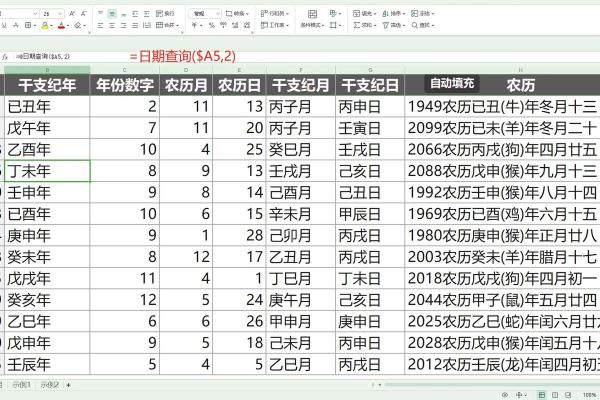Select the 癸巳月 cell
The height and width of the screenshot is (400, 600).
pyautogui.click(x=300, y=150)
